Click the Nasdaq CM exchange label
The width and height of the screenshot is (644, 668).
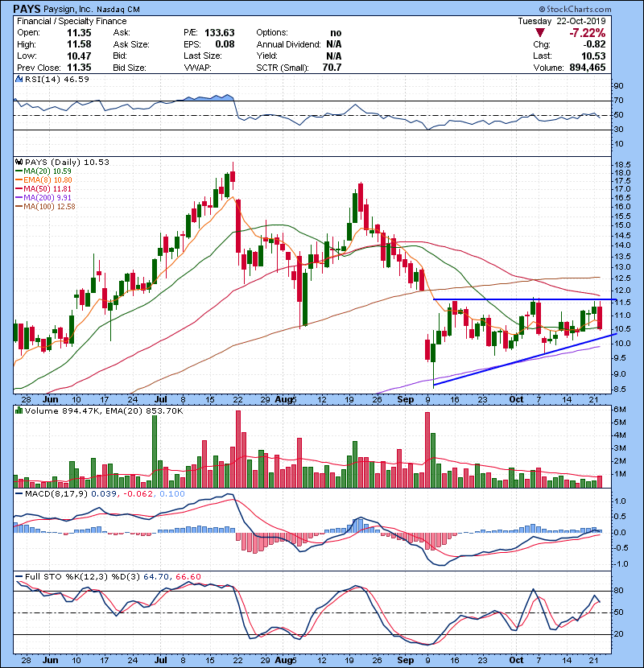click(x=118, y=10)
